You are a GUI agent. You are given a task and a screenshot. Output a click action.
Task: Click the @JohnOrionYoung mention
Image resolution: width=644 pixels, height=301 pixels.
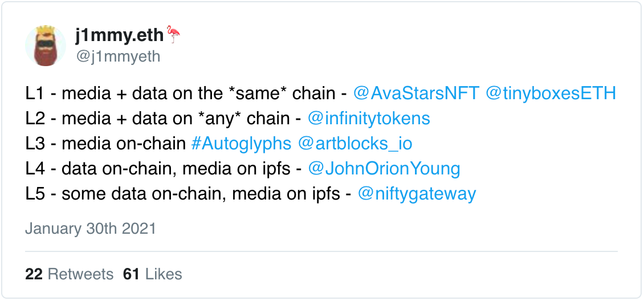click(384, 168)
